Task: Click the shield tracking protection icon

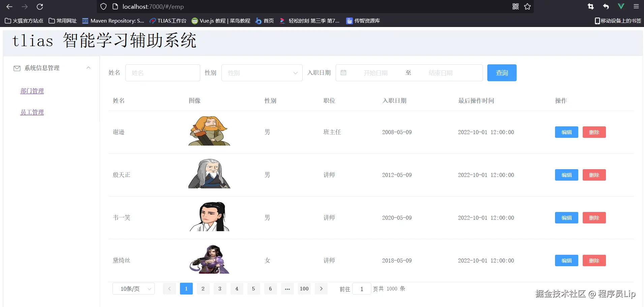Action: pos(103,7)
